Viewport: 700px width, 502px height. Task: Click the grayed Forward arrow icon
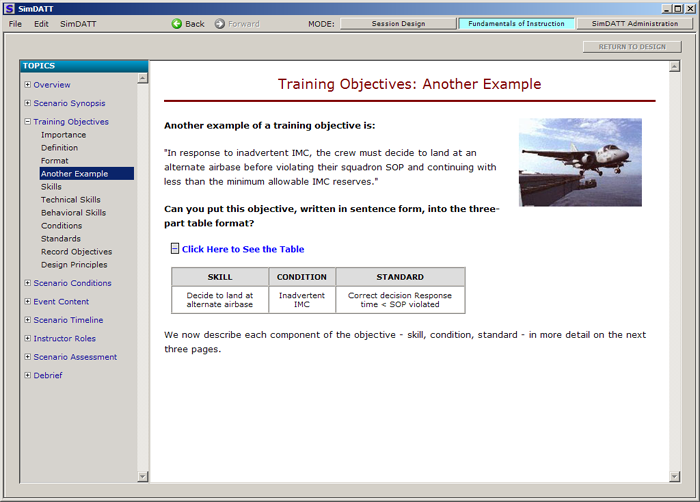(x=220, y=23)
